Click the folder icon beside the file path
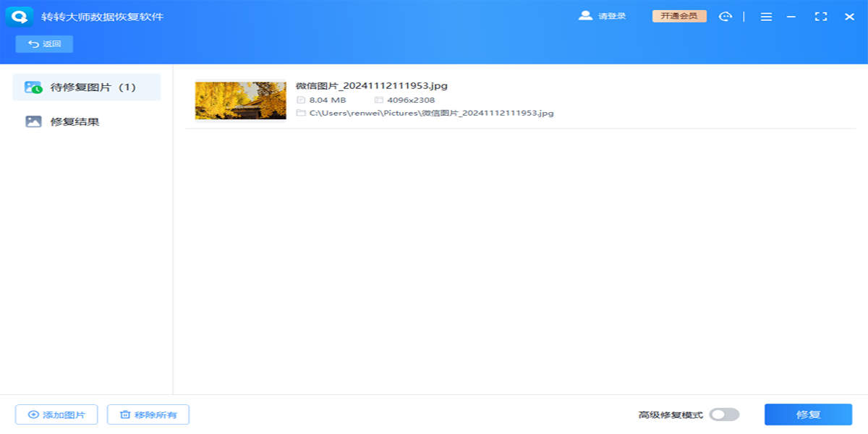Screen dimensions: 868x434 click(x=301, y=113)
